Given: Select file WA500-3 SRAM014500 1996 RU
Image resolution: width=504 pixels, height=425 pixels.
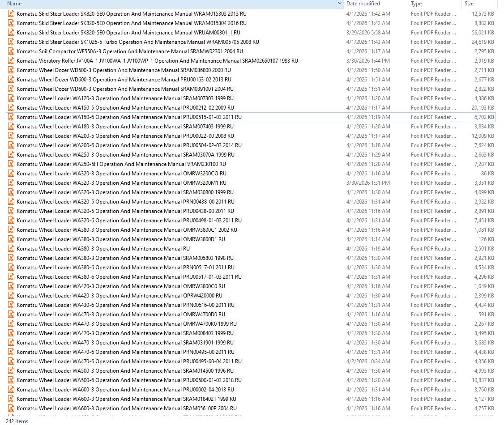Looking at the screenshot, I should click(x=125, y=371).
